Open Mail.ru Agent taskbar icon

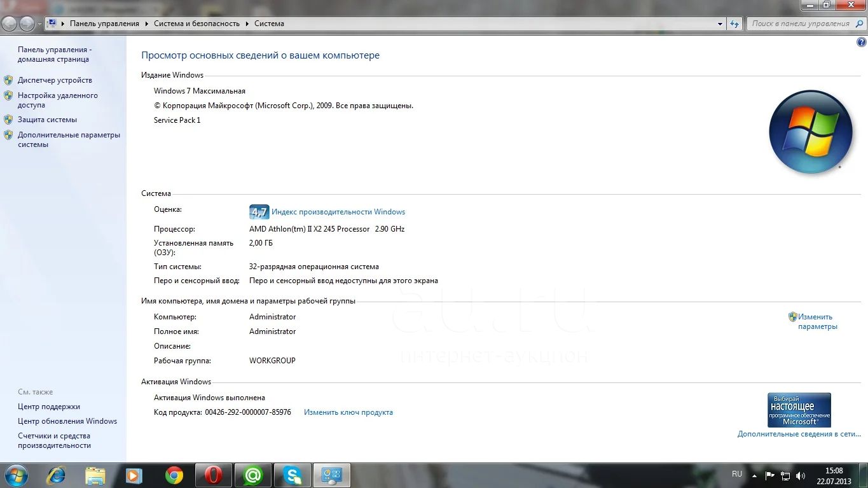pyautogui.click(x=252, y=475)
